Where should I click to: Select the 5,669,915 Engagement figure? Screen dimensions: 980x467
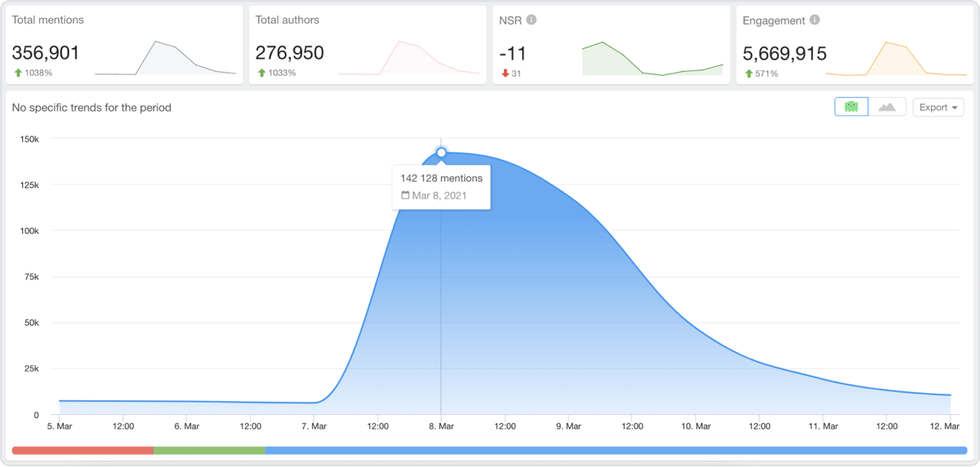[785, 53]
